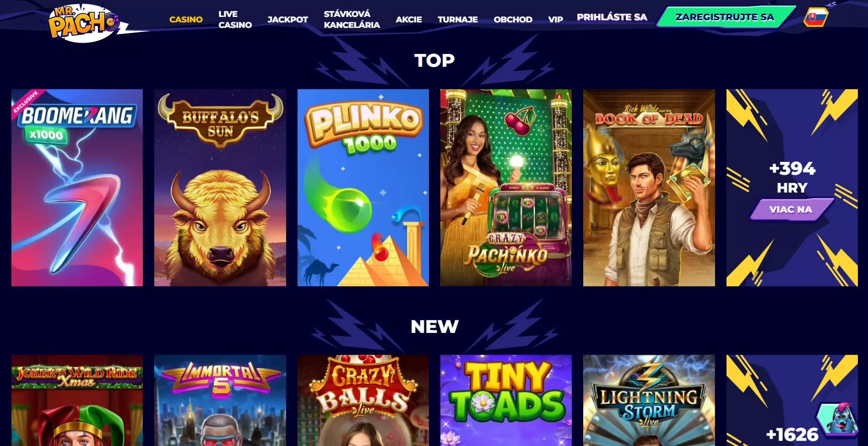
Task: Open the Boomerang x1000 game thumbnail
Action: (x=77, y=188)
